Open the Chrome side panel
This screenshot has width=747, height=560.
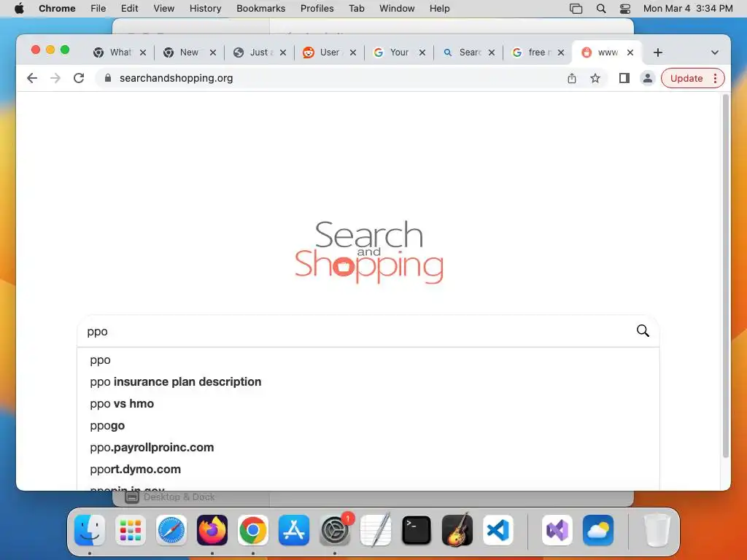(624, 78)
